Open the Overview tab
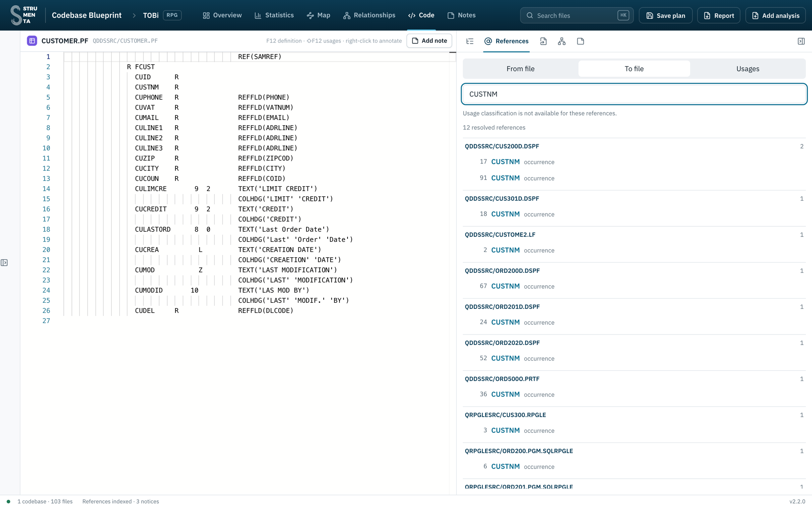 [x=222, y=15]
